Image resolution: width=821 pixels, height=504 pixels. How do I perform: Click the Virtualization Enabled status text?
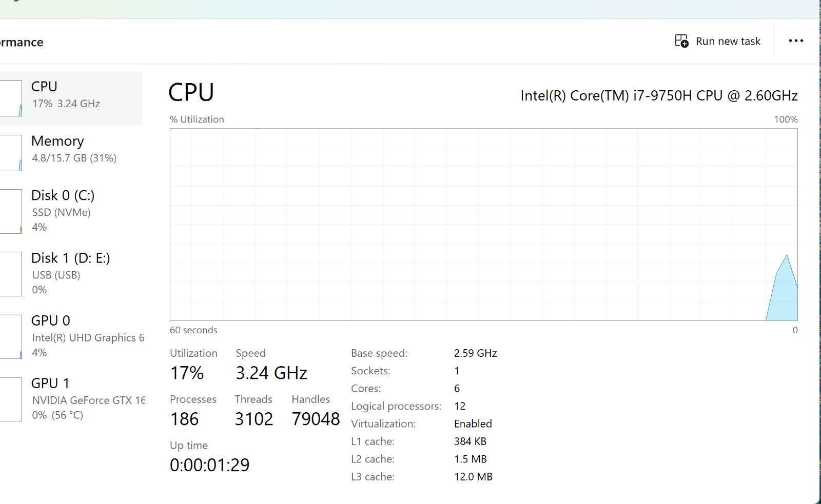tap(473, 424)
